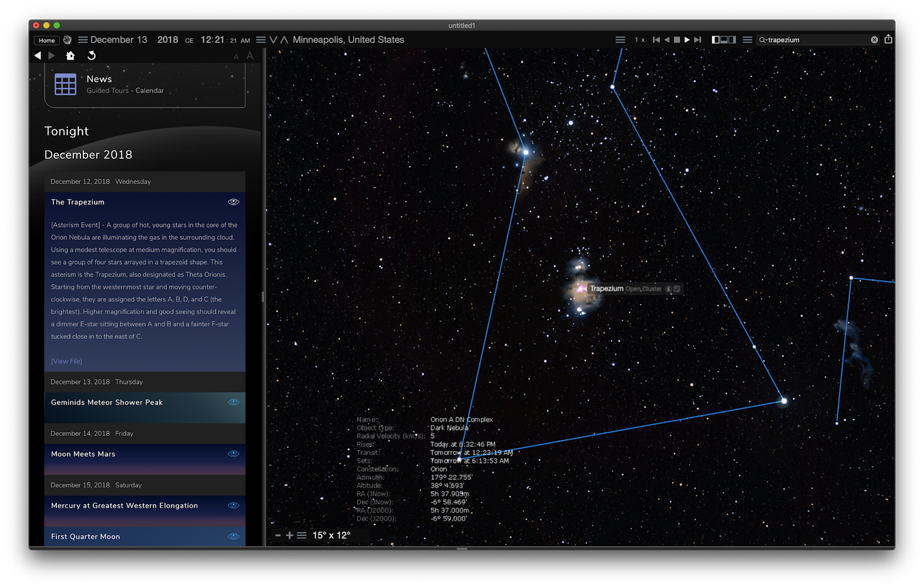Click the minus icon to zoom out
This screenshot has width=924, height=588.
(x=278, y=535)
